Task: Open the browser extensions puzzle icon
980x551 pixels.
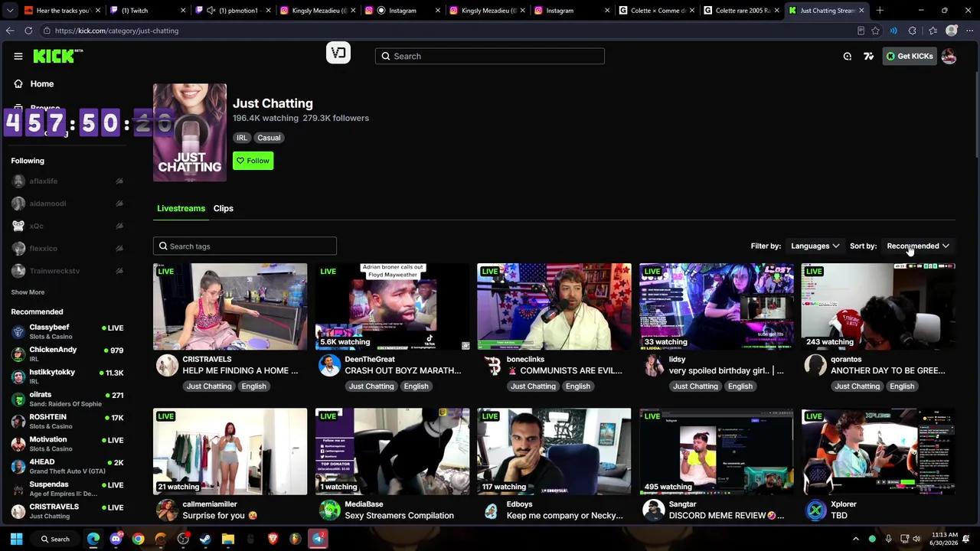Action: tap(912, 31)
